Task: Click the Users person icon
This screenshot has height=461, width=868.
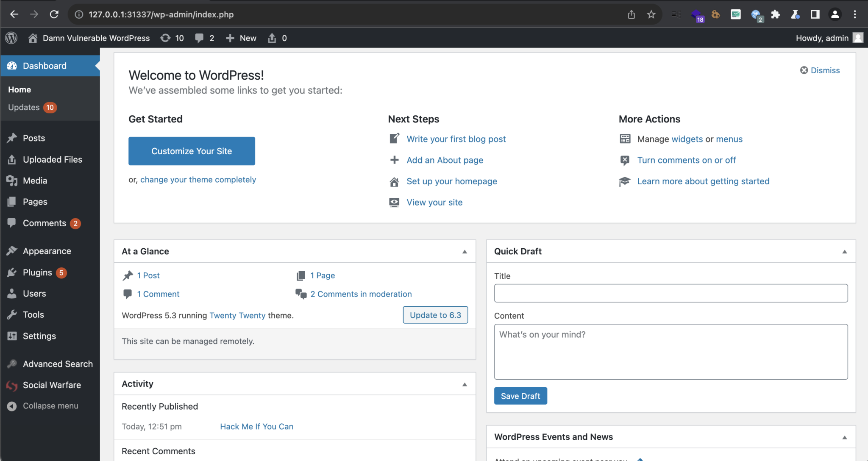Action: [x=12, y=293]
